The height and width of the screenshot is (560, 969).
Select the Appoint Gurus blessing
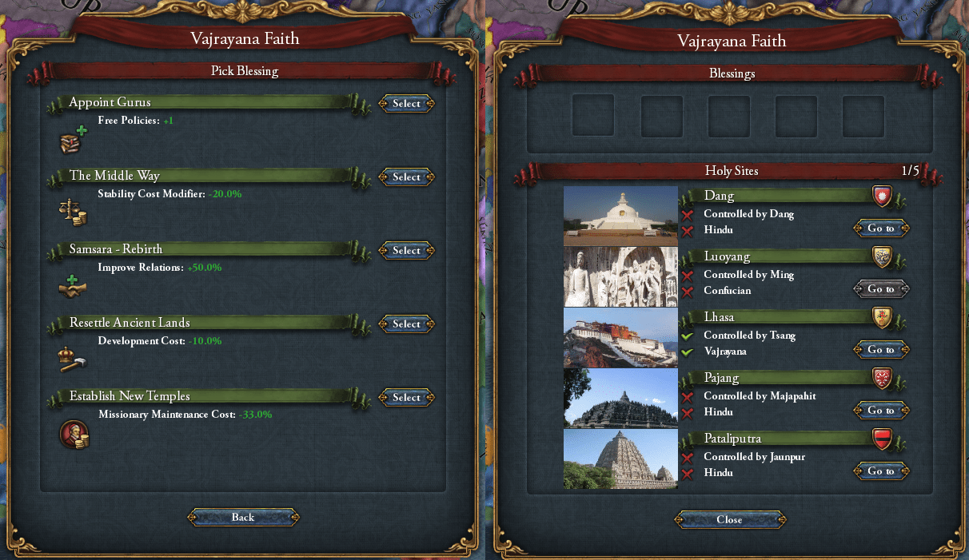pos(406,103)
